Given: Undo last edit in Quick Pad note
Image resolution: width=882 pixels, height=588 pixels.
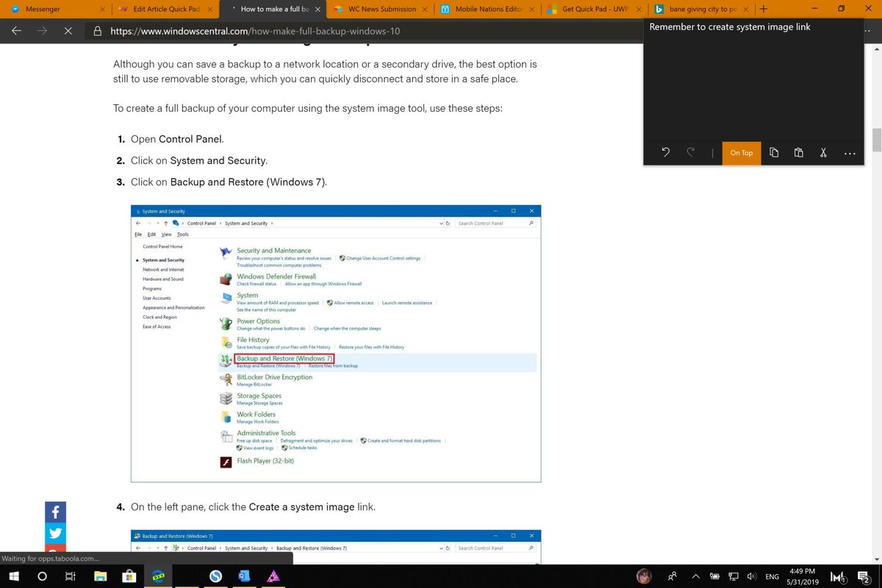Looking at the screenshot, I should pyautogui.click(x=665, y=152).
